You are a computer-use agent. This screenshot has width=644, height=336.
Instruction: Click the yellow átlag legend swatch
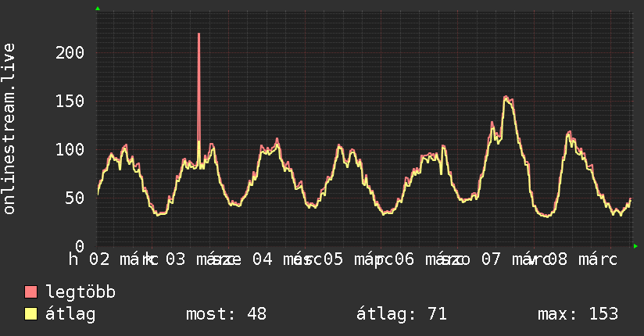pos(30,314)
